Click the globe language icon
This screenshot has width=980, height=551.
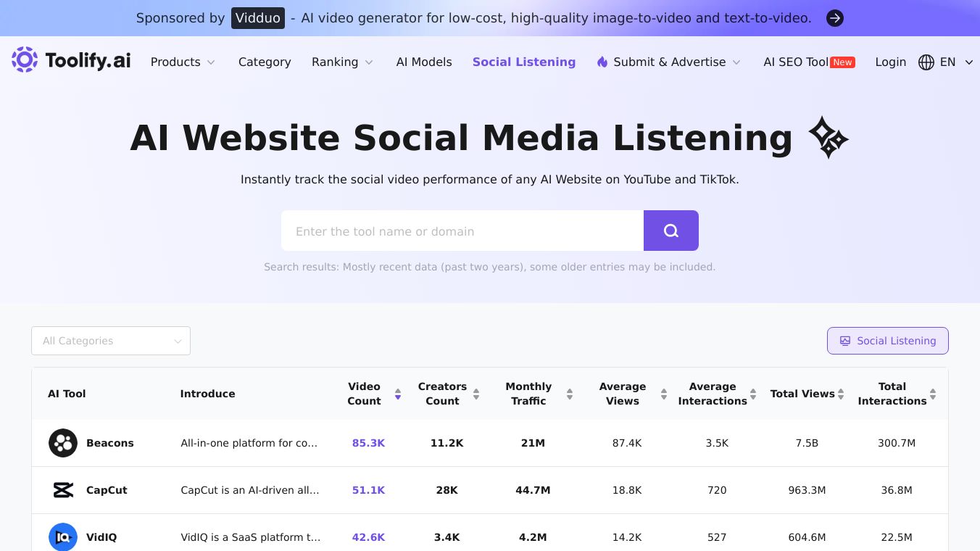pyautogui.click(x=926, y=62)
